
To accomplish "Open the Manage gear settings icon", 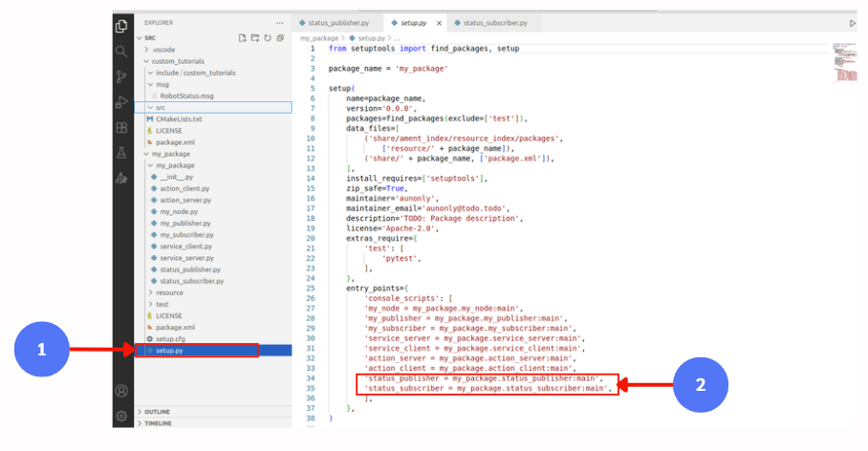I will click(121, 416).
